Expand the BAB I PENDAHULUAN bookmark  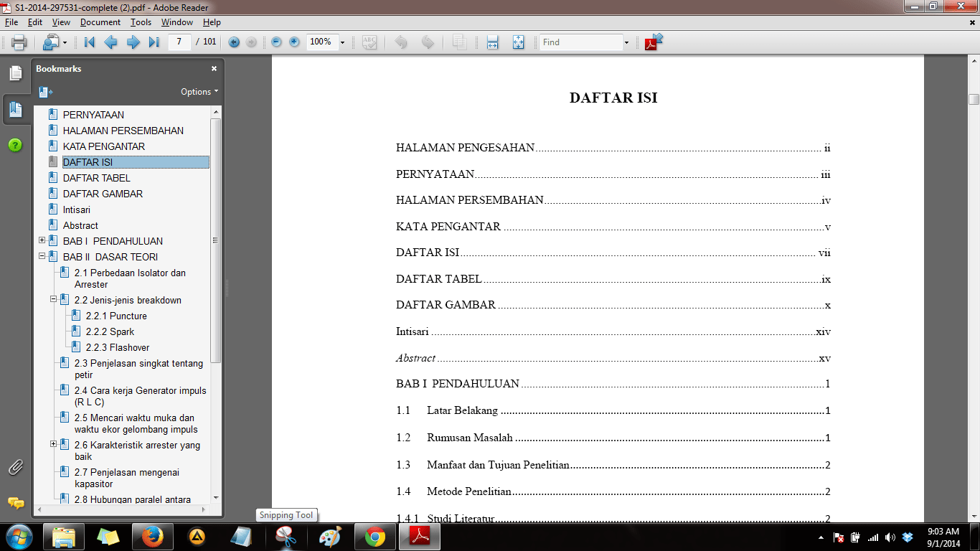point(42,241)
